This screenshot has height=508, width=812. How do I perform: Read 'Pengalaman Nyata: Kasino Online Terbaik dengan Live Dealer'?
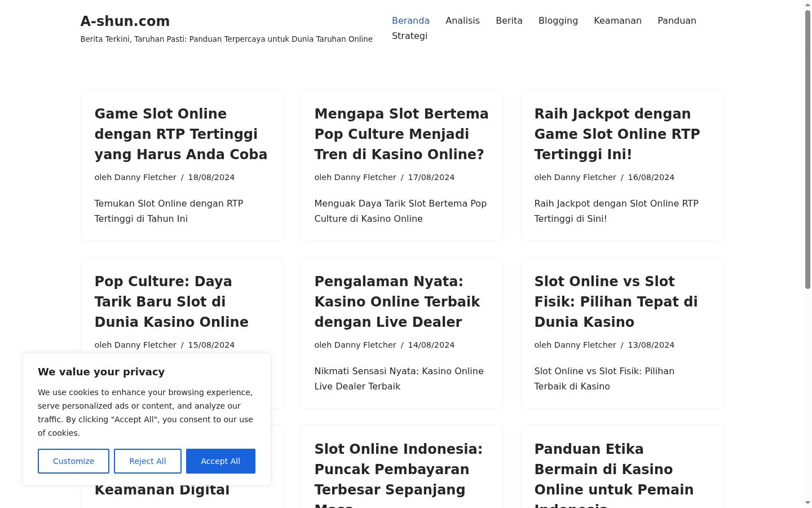click(397, 301)
